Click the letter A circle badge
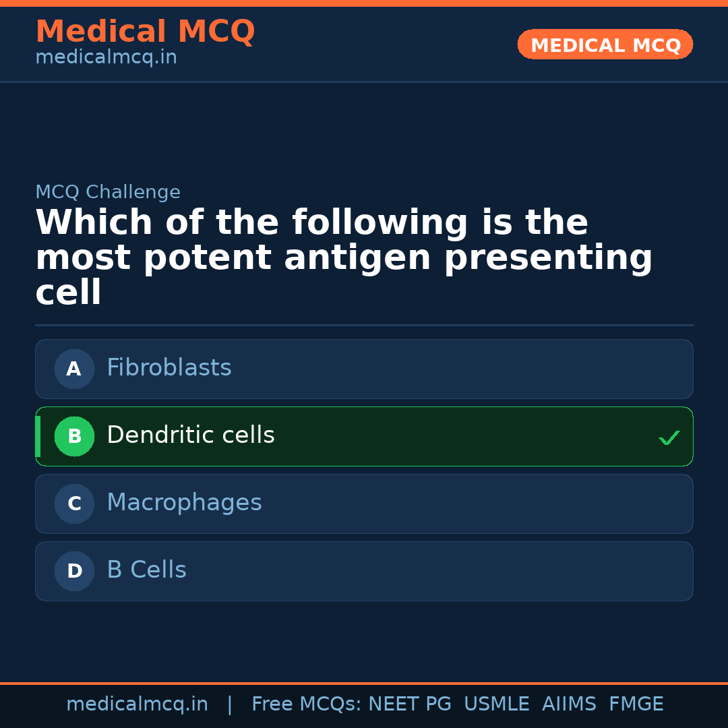The height and width of the screenshot is (728, 728). tap(74, 369)
